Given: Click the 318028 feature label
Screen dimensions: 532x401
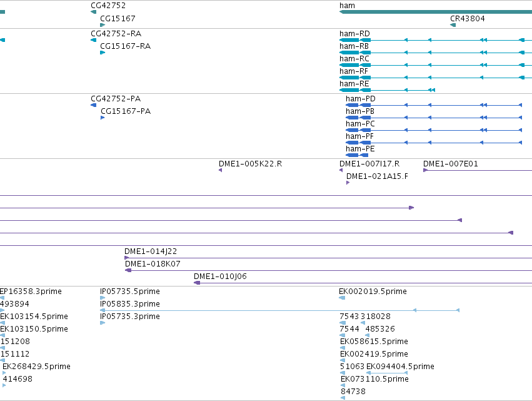Looking at the screenshot, I should point(376,317).
